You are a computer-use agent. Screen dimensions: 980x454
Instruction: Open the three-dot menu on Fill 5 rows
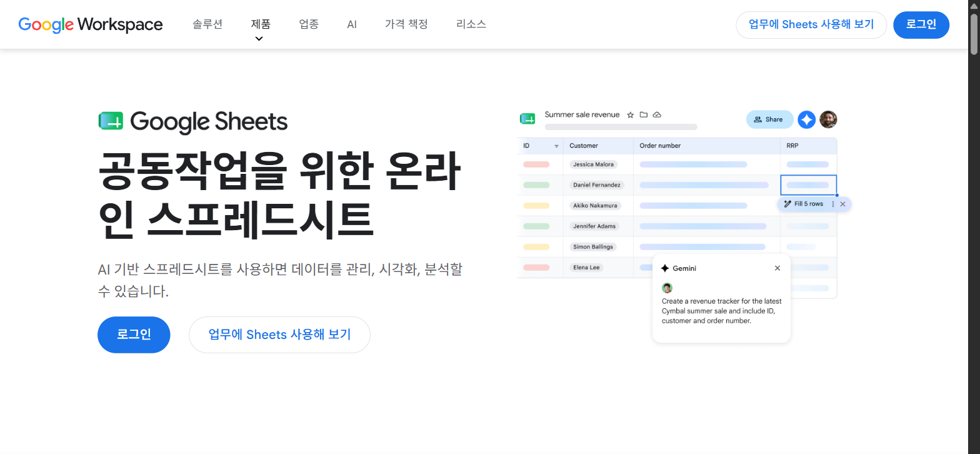pos(832,204)
